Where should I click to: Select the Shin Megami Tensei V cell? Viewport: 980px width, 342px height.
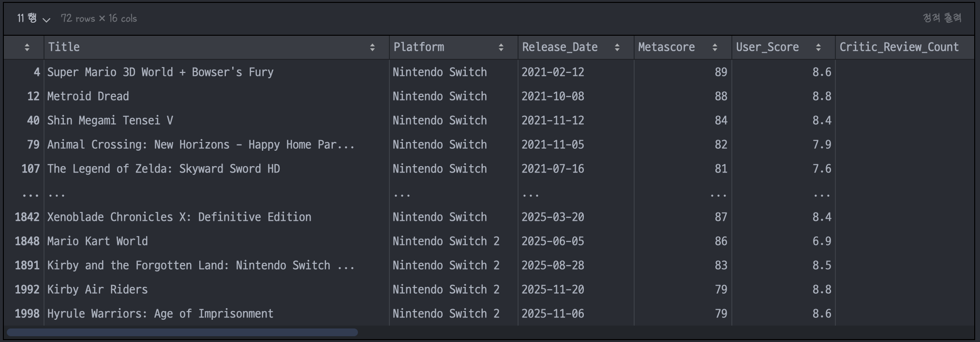[217, 120]
